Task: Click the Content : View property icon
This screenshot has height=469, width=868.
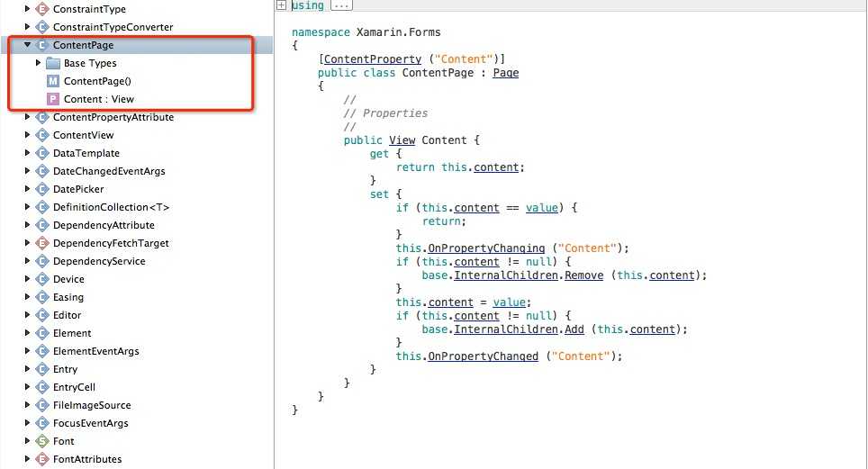Action: [x=52, y=99]
